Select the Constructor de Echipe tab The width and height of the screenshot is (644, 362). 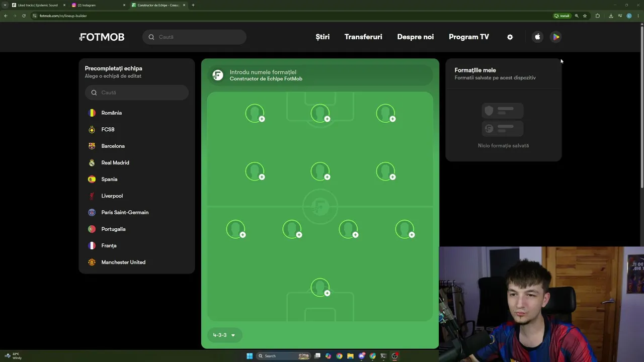pyautogui.click(x=159, y=5)
